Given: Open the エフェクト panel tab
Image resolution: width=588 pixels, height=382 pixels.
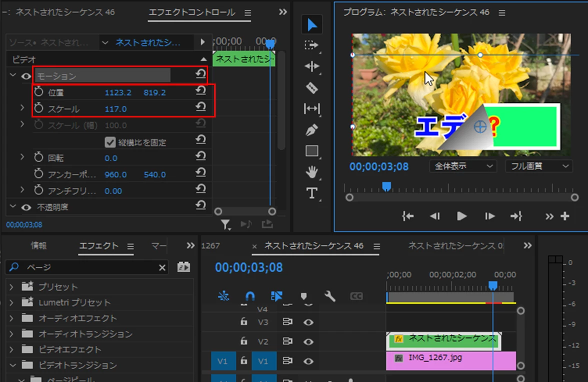Looking at the screenshot, I should pos(99,245).
